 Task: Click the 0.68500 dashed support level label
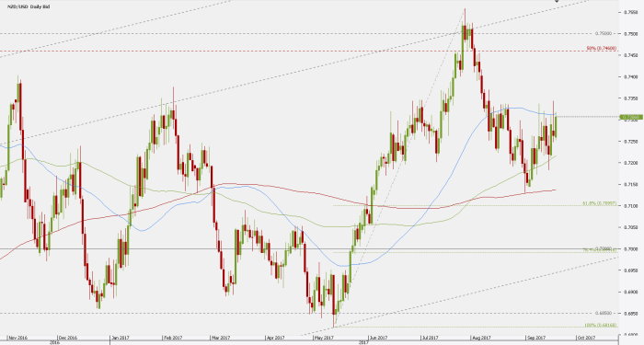point(604,313)
